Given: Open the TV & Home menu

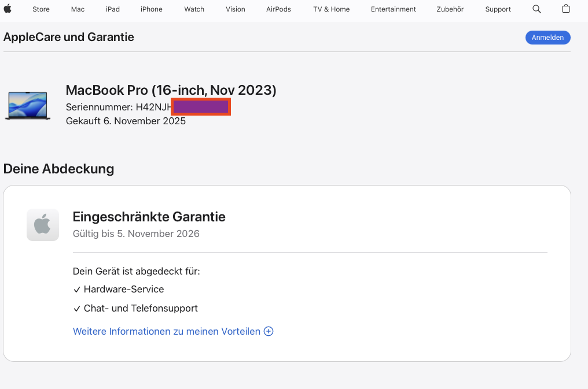Looking at the screenshot, I should click(x=332, y=9).
